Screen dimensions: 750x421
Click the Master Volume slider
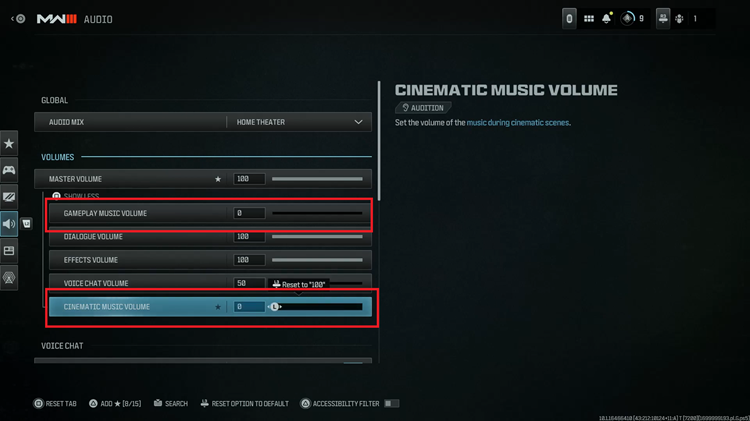point(317,179)
